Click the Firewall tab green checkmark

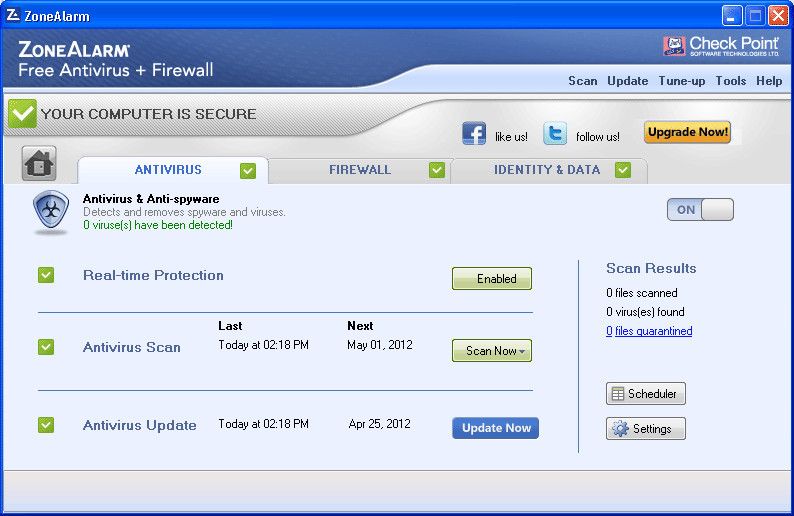[436, 170]
